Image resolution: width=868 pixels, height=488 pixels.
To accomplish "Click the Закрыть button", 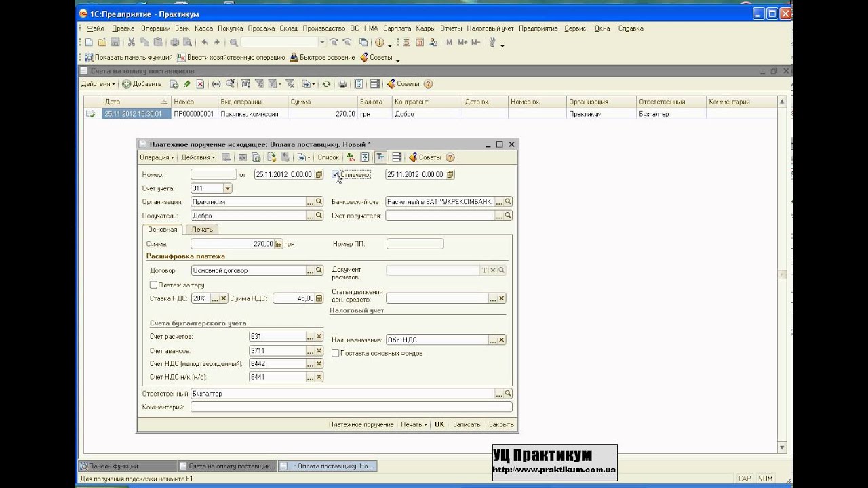I will coord(501,424).
